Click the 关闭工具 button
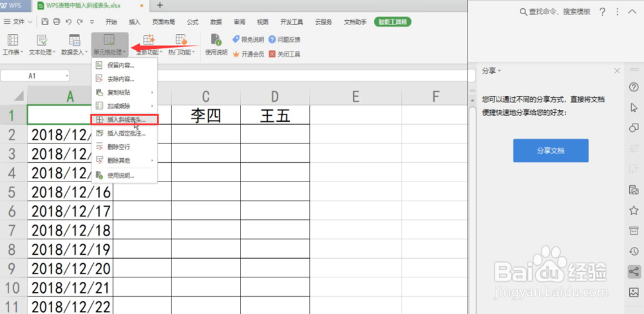This screenshot has height=314, width=644. tap(284, 54)
